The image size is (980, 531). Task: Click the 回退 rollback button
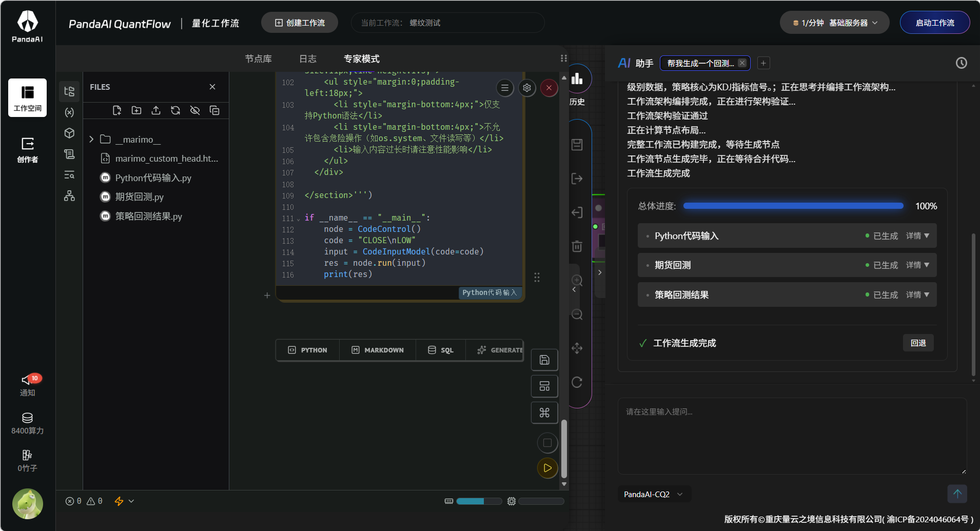918,343
